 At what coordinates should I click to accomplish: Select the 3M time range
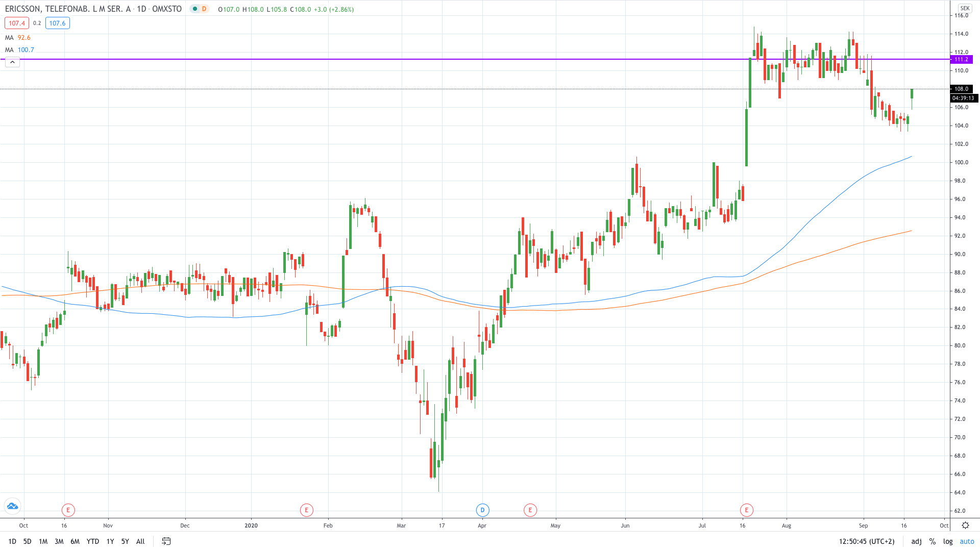tap(59, 541)
